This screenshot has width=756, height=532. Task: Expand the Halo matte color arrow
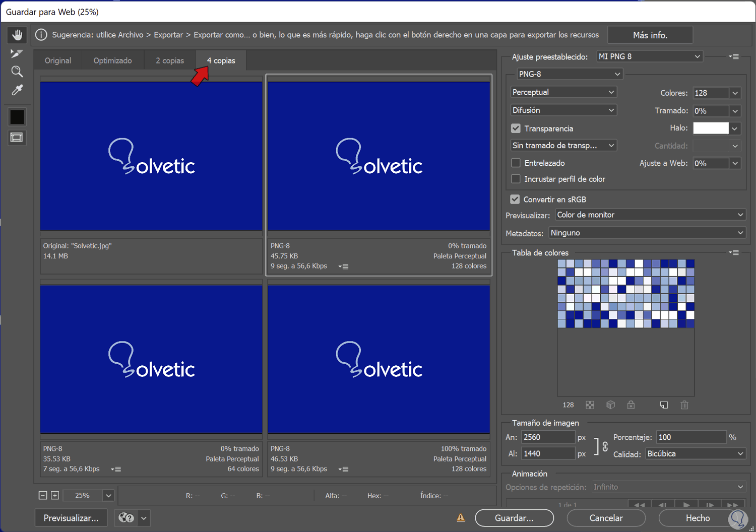(x=735, y=128)
